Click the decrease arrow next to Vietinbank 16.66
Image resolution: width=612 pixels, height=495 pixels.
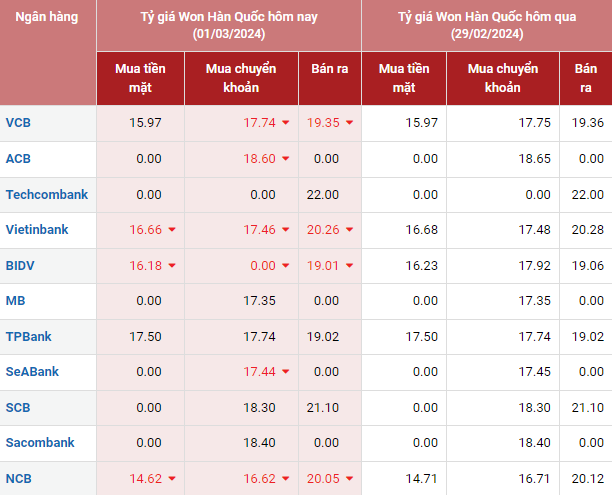[172, 230]
